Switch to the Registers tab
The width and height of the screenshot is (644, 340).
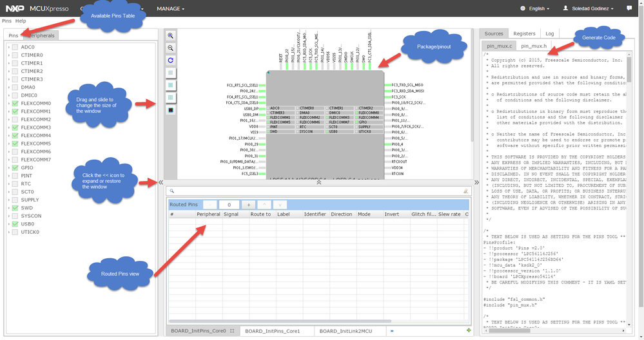pyautogui.click(x=524, y=33)
